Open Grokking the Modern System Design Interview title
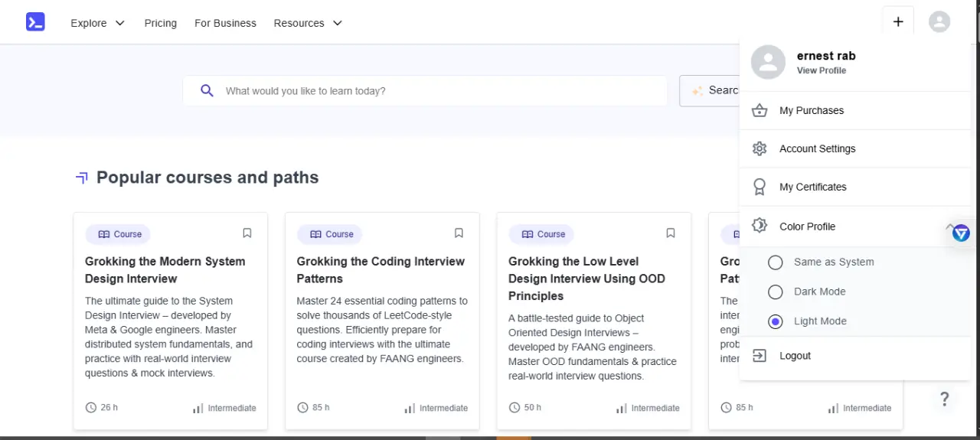This screenshot has width=980, height=440. [165, 270]
